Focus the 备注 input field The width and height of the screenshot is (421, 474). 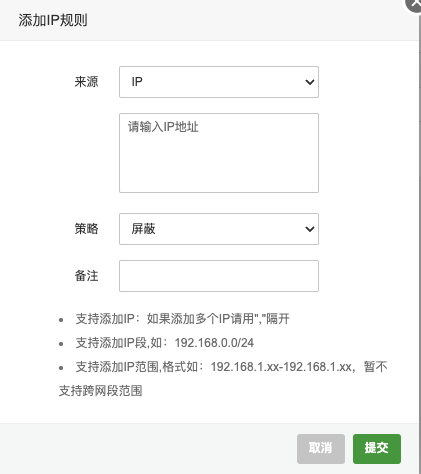(x=219, y=276)
